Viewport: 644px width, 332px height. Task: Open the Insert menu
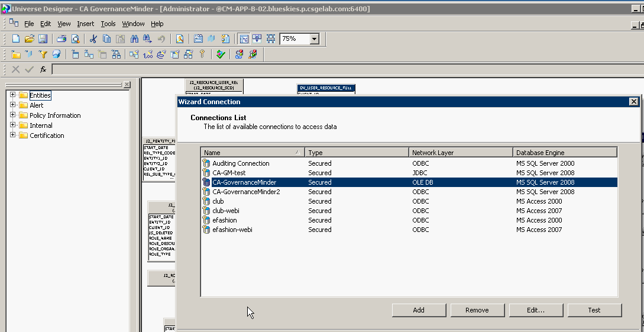[x=85, y=24]
